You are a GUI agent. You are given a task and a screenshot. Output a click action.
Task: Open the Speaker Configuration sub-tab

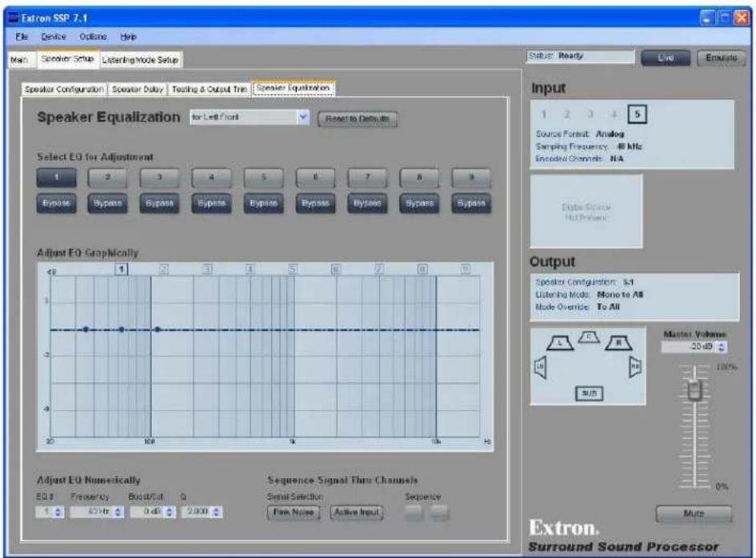64,90
